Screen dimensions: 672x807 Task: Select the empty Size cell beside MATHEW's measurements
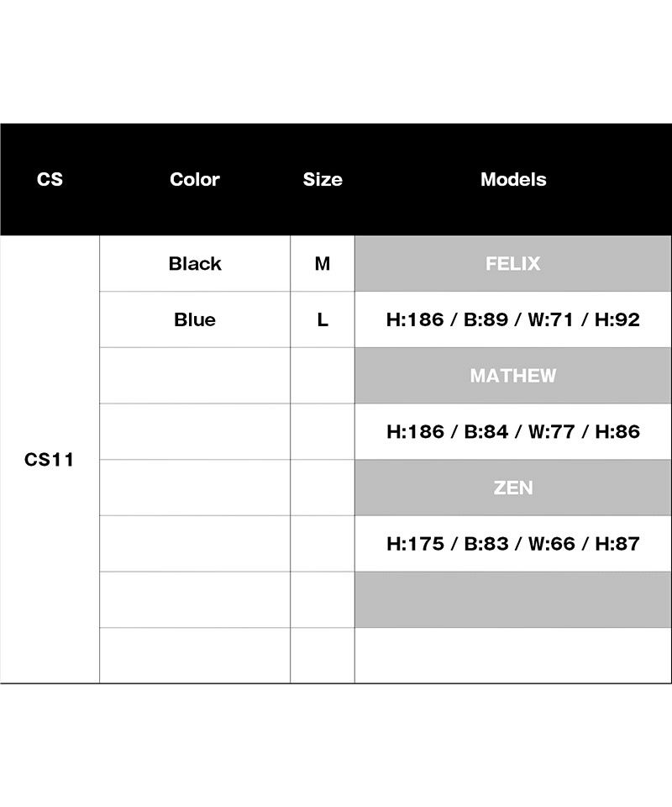[323, 431]
